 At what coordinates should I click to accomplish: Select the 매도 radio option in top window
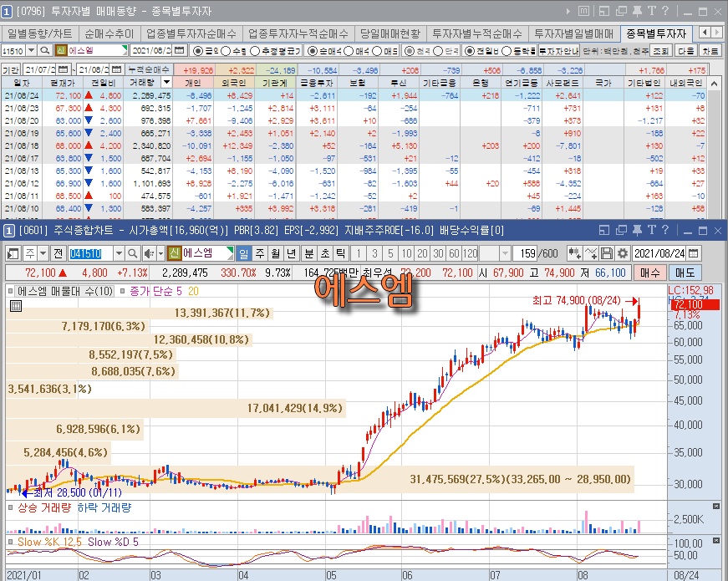point(377,51)
